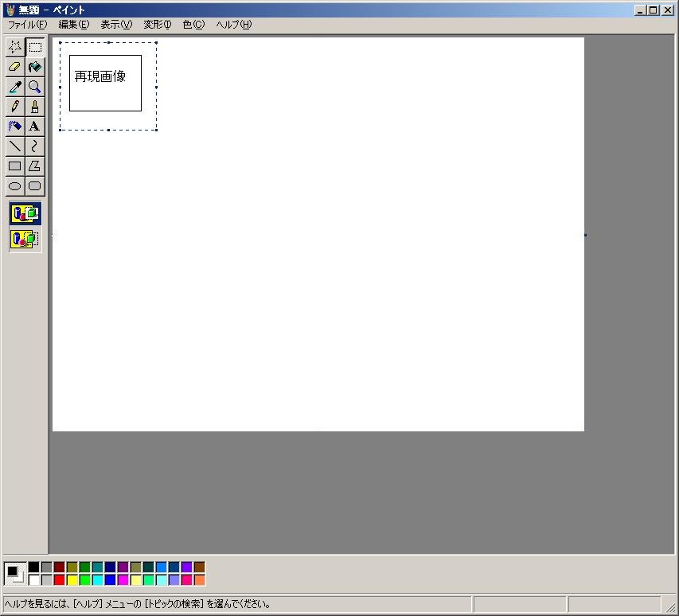Pick the Line tool

coord(15,146)
